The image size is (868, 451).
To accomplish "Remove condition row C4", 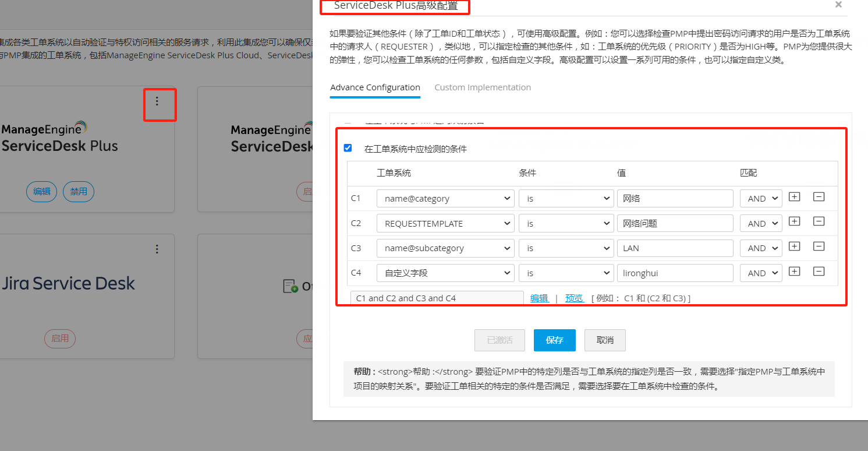I will pos(819,272).
